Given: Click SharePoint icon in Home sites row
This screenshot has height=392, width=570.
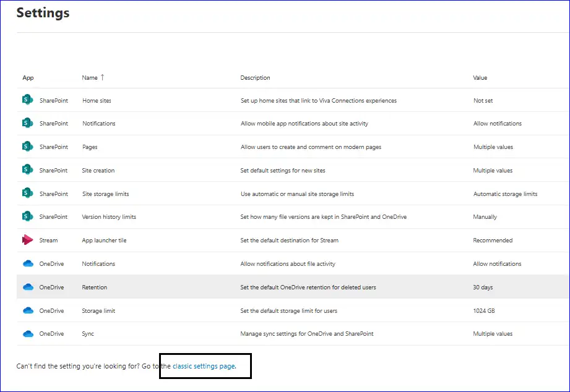Looking at the screenshot, I should (27, 100).
